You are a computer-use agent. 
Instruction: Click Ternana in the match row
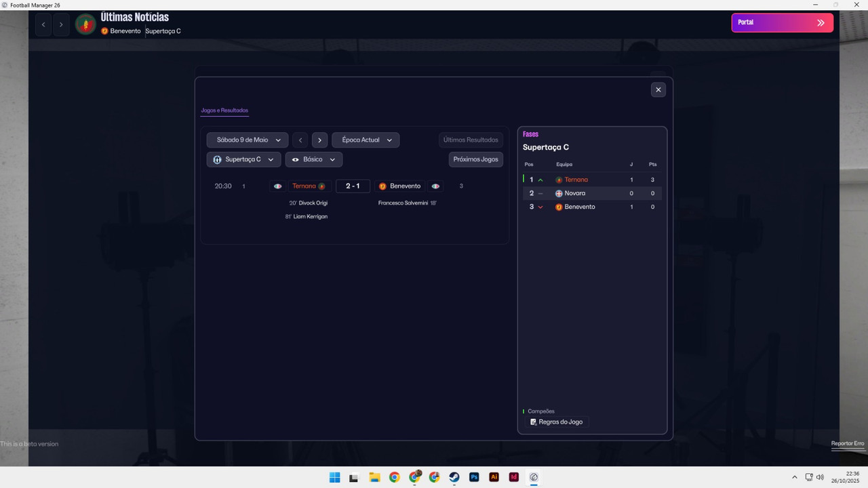point(304,186)
